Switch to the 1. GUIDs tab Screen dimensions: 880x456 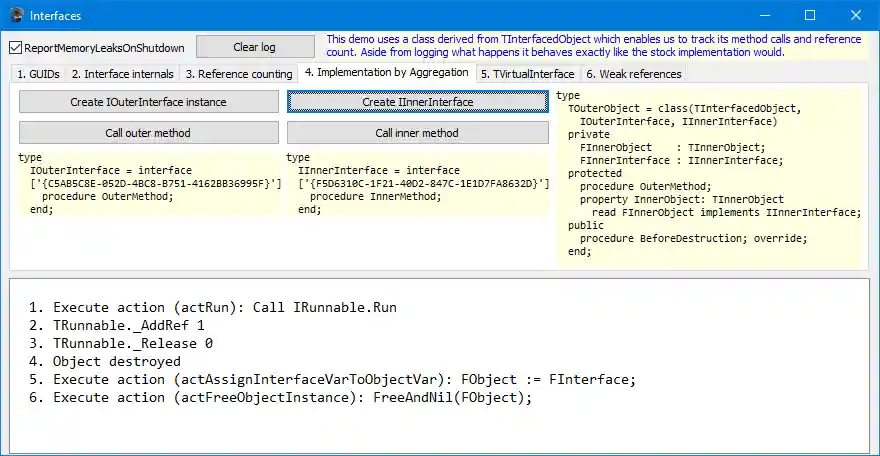(x=38, y=74)
